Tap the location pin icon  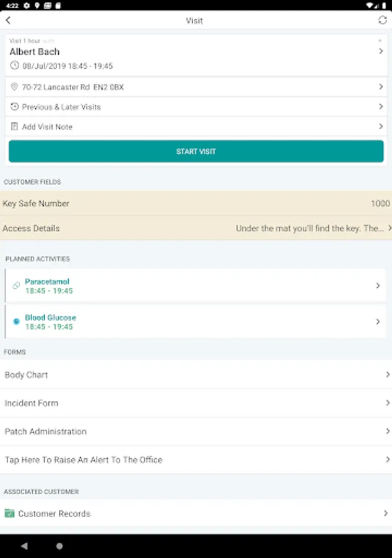(15, 87)
